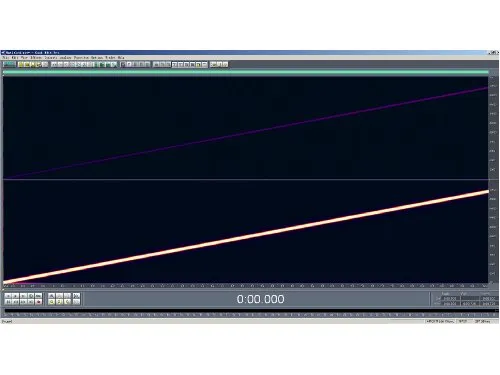
Task: Click the Go to End transport button
Action: 31,302
